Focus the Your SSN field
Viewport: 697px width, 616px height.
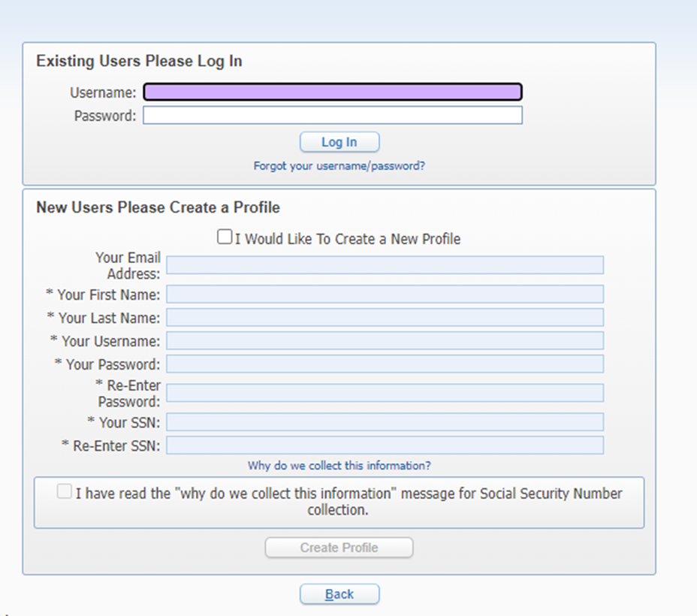[385, 422]
